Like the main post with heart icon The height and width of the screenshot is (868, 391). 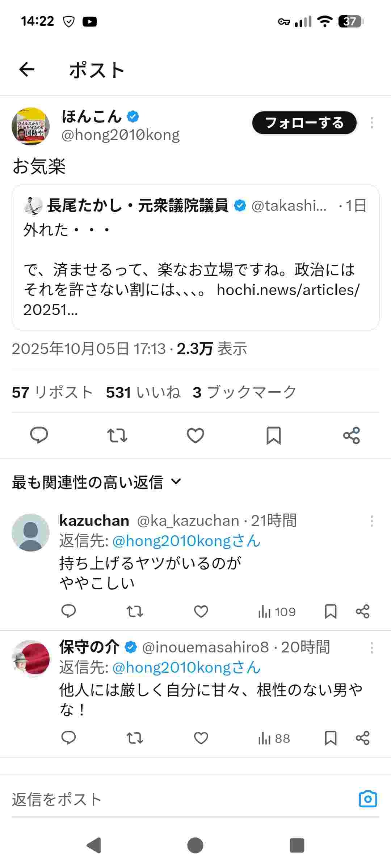pyautogui.click(x=195, y=435)
